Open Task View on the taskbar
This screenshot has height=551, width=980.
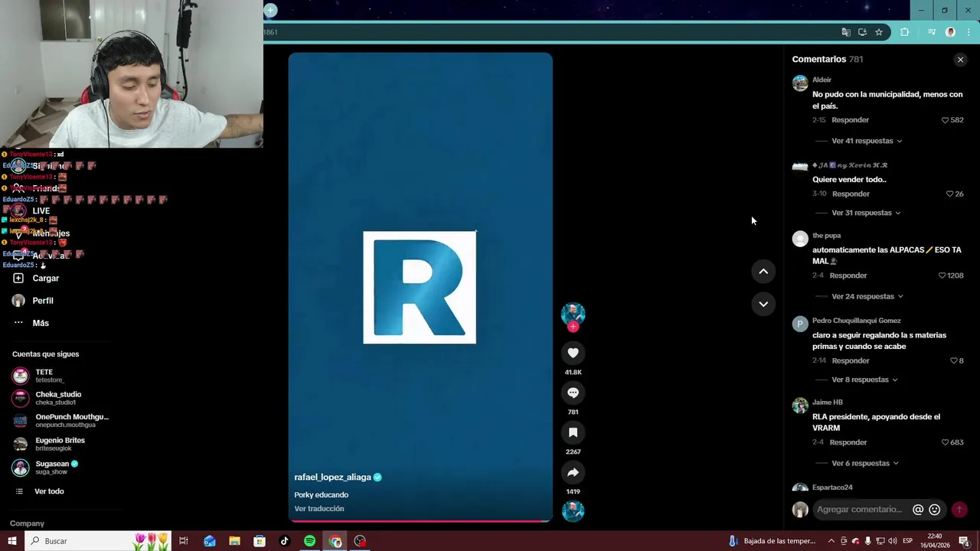pos(184,541)
